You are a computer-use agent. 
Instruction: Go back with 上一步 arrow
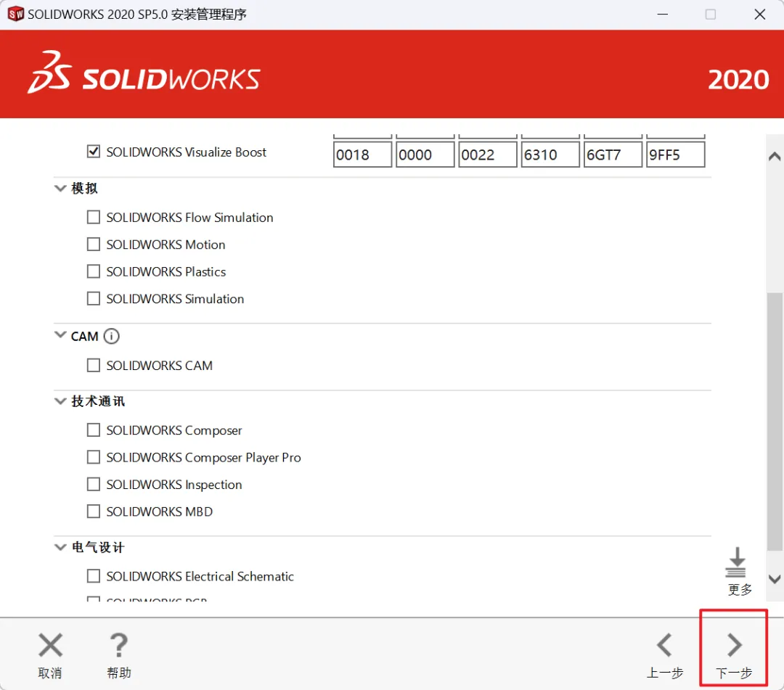click(x=664, y=645)
